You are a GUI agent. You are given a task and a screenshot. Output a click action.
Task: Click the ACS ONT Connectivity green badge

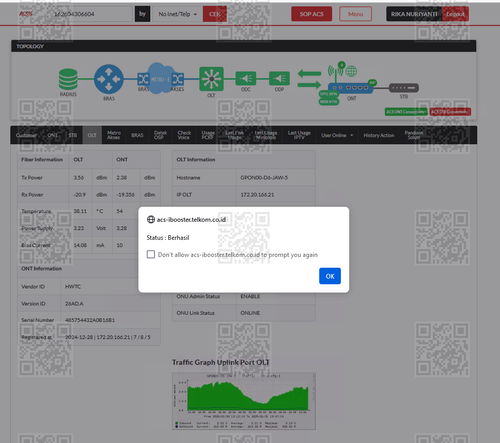tap(406, 112)
